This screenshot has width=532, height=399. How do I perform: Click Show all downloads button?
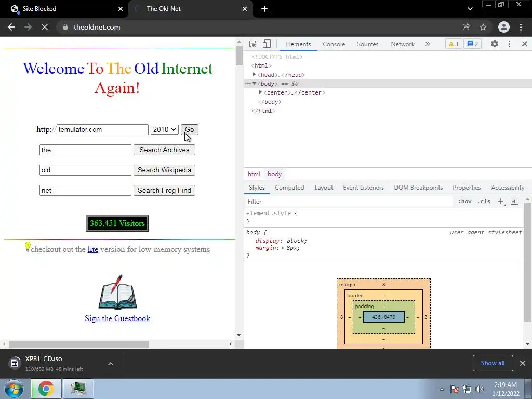(493, 363)
